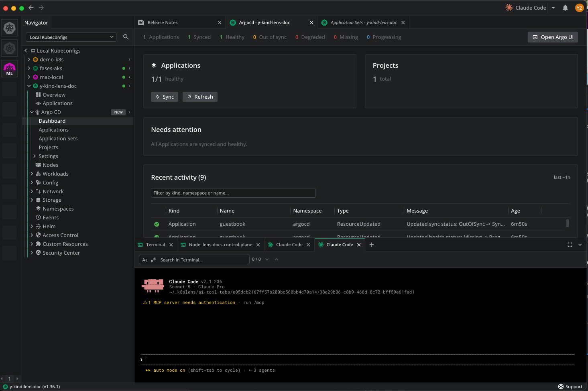Expand the Storage section
The width and height of the screenshot is (588, 391).
coord(32,200)
